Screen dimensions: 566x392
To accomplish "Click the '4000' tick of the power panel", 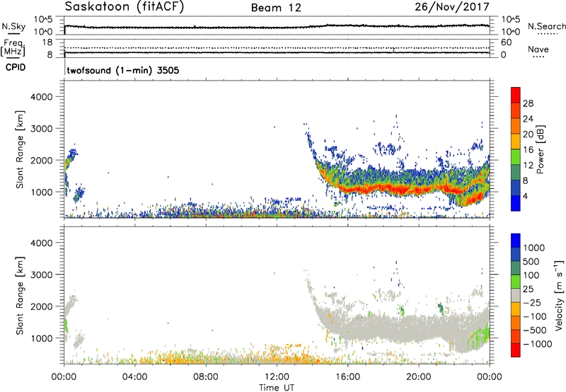I will pyautogui.click(x=41, y=97).
